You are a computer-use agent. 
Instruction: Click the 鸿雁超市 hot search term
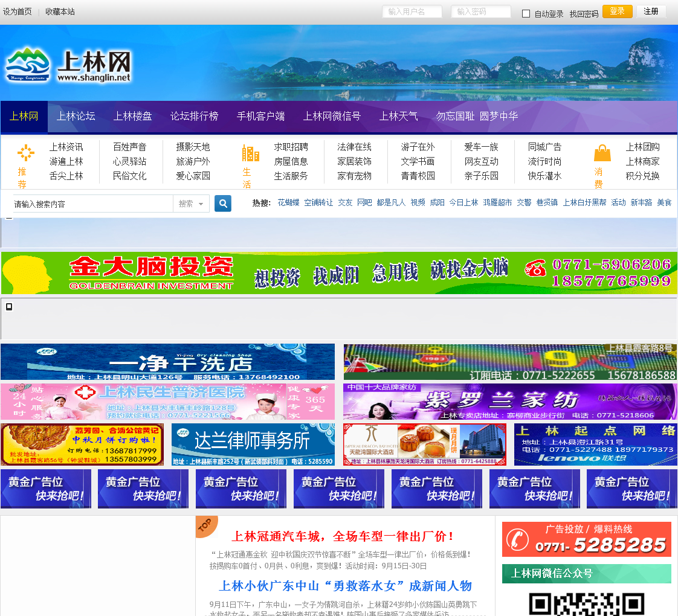pos(497,202)
